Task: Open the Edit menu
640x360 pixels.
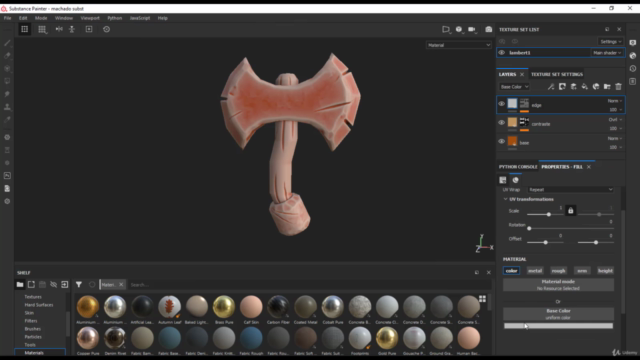Action: point(23,18)
